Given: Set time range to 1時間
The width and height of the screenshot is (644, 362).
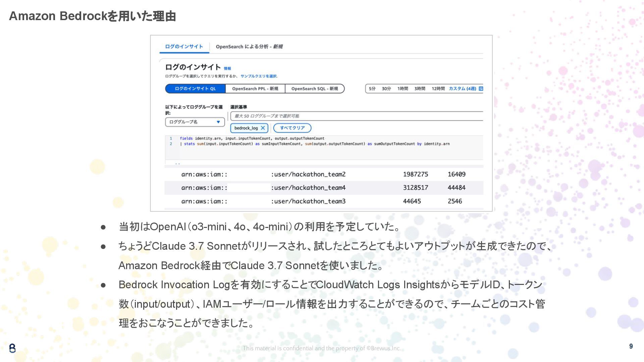Looking at the screenshot, I should (402, 89).
